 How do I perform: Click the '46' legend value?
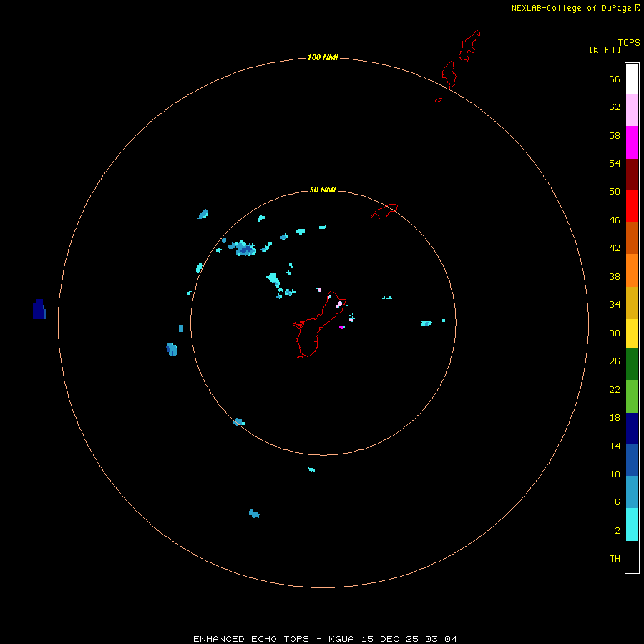[x=615, y=220]
